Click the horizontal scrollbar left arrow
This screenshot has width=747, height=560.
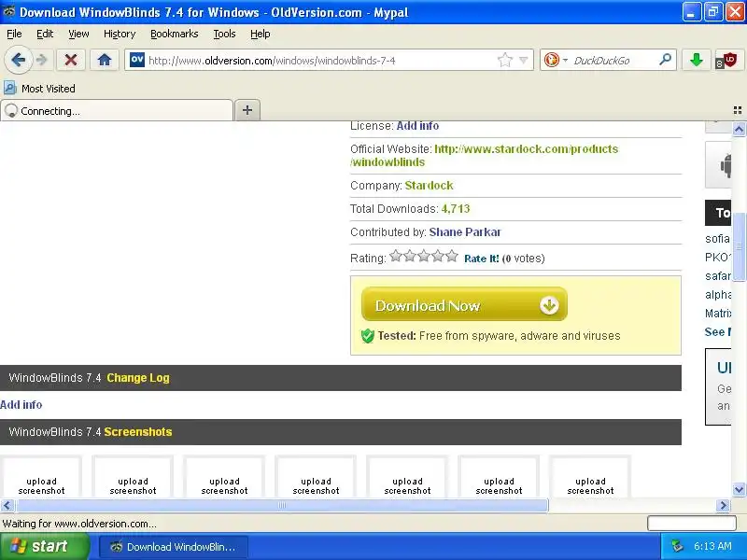[7, 505]
